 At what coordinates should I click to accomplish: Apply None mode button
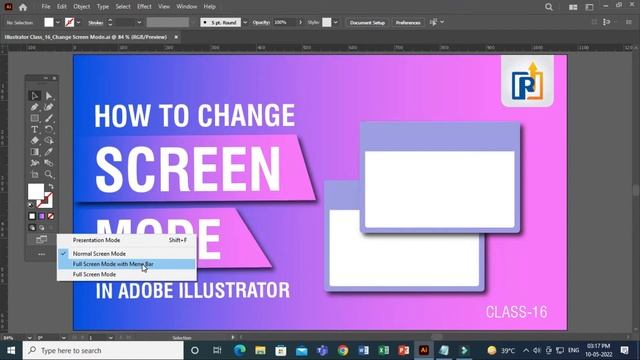[x=51, y=216]
